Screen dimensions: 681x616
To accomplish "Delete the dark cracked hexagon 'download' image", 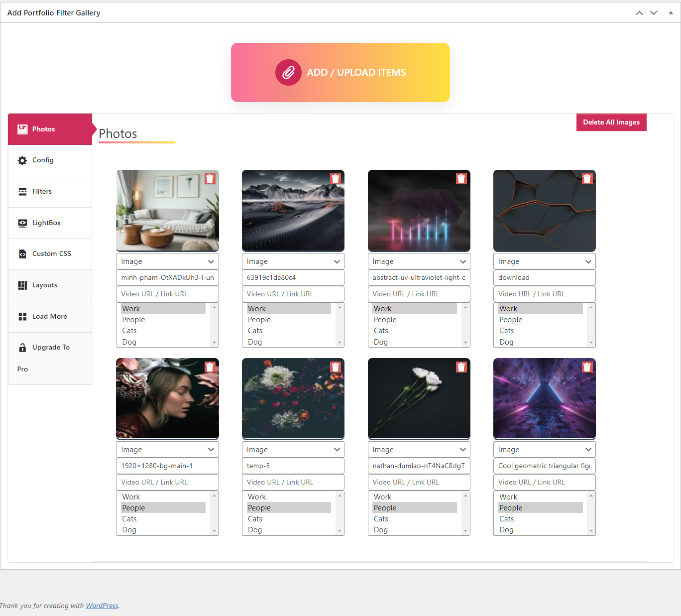I will click(587, 179).
